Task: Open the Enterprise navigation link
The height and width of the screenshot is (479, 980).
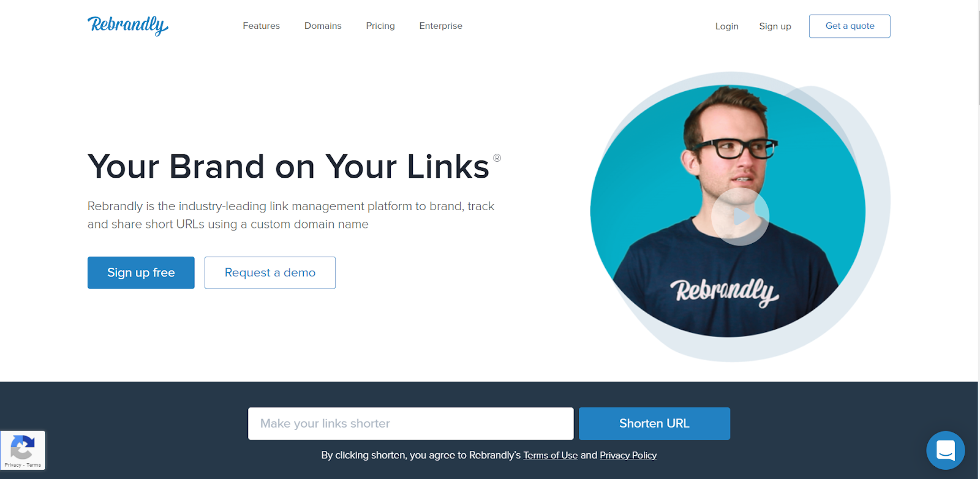Action: (440, 26)
